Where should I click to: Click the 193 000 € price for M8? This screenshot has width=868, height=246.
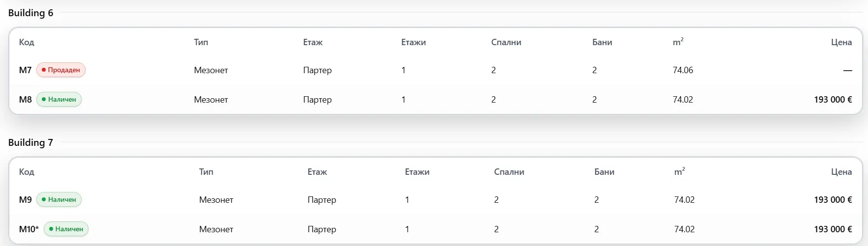(833, 100)
